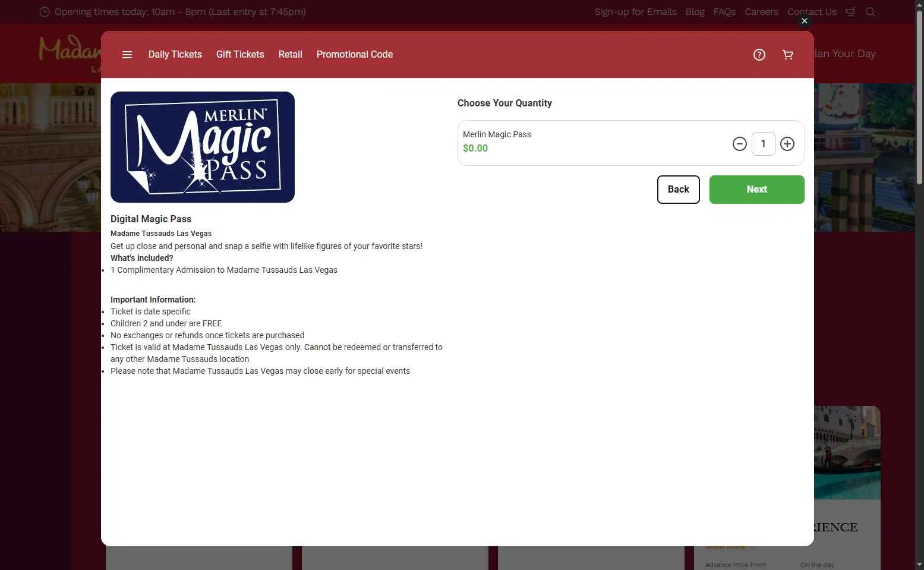Viewport: 924px width, 570px height.
Task: Click the scrollbar down arrow
Action: pos(919,564)
